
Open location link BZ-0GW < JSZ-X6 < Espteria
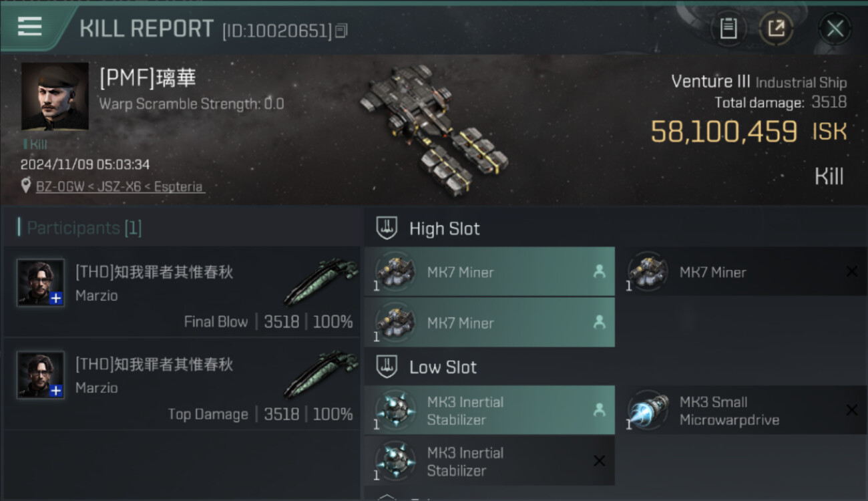[120, 187]
